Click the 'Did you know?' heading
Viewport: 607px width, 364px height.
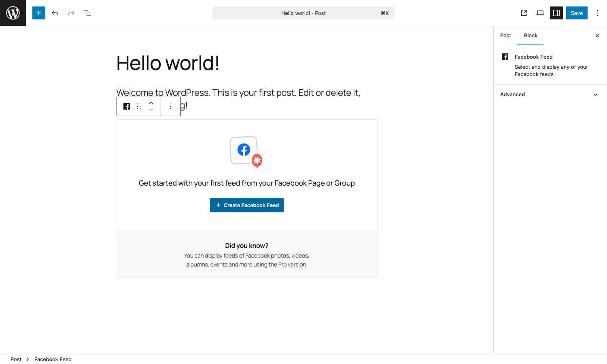[x=247, y=245]
